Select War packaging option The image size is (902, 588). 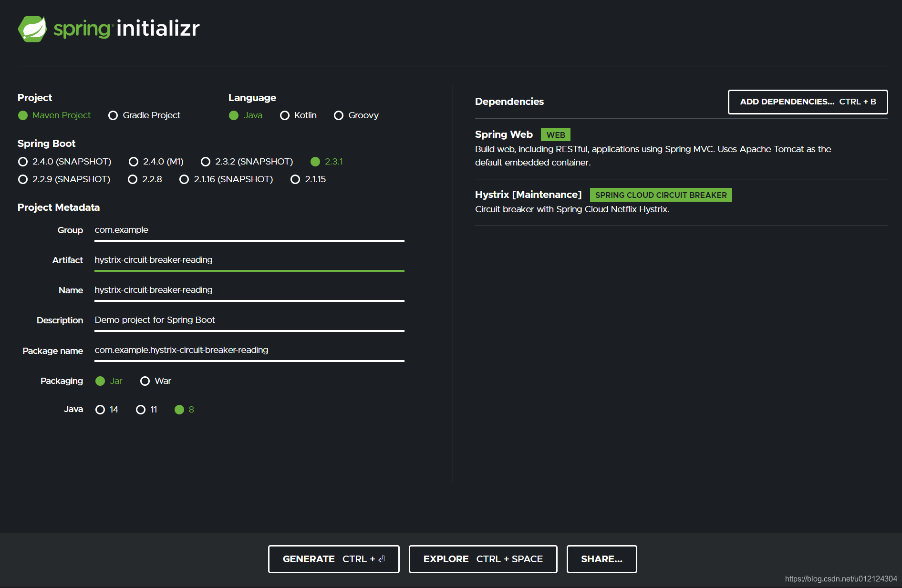point(156,381)
